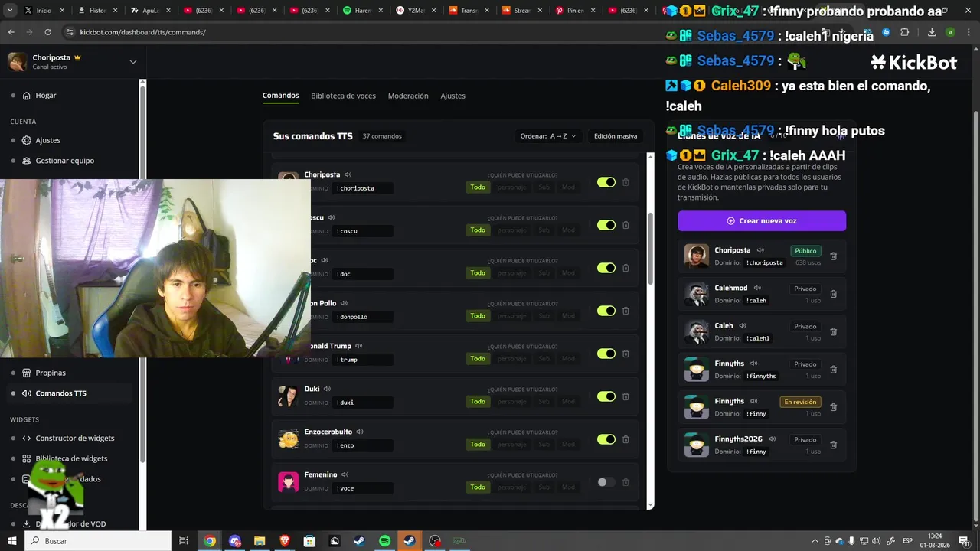Disable the choriposta command toggle
The height and width of the screenshot is (551, 980).
tap(606, 182)
